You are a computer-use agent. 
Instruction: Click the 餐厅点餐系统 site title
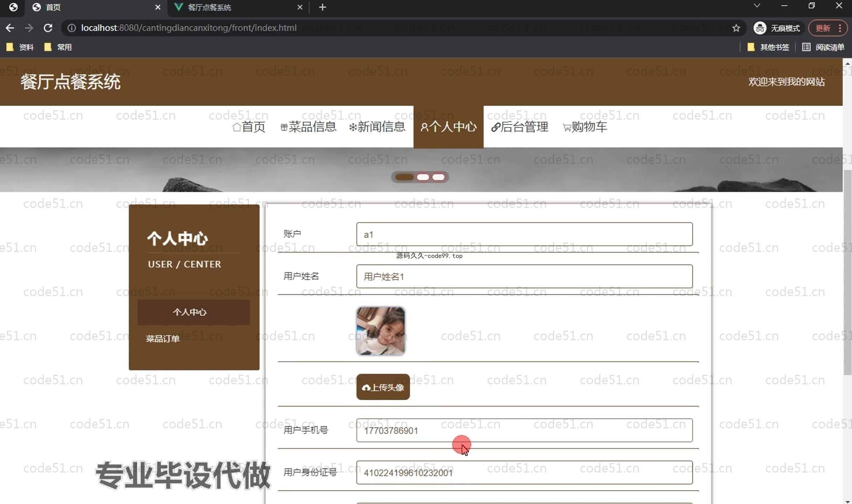(70, 82)
